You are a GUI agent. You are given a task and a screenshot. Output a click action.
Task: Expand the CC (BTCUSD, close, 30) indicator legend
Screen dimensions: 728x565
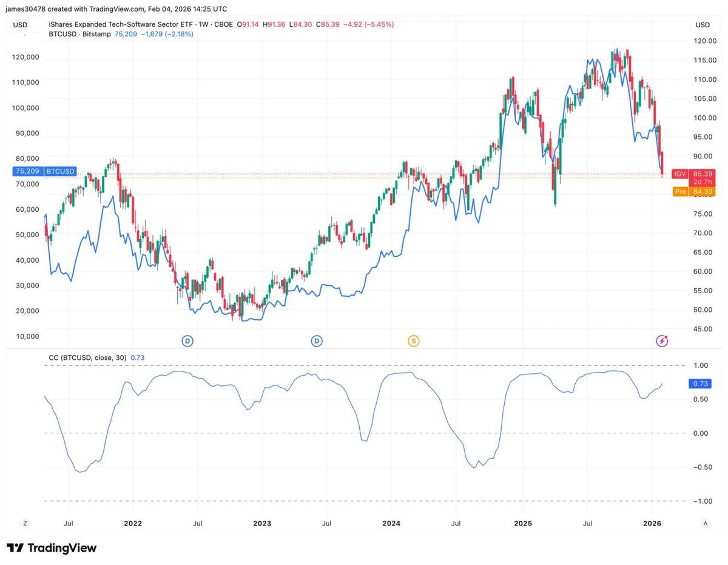coord(87,358)
